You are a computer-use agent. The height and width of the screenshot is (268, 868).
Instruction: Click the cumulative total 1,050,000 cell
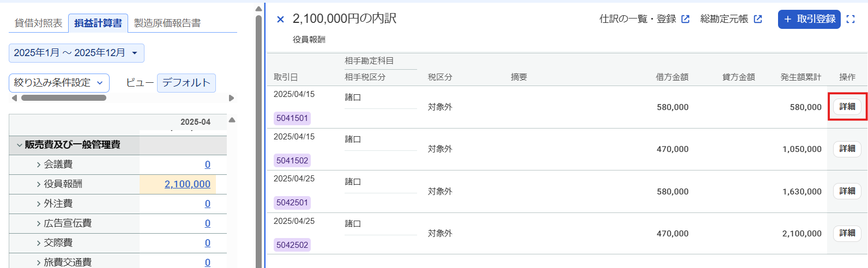802,149
